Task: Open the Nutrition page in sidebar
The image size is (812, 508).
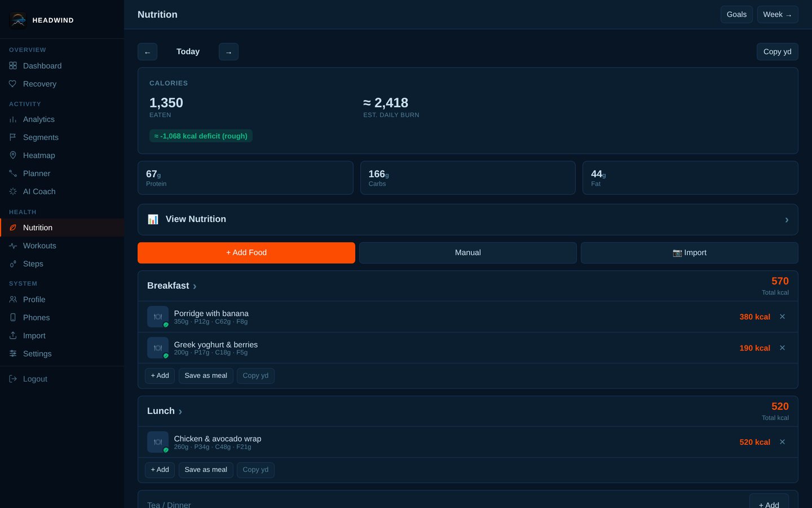Action: tap(62, 228)
